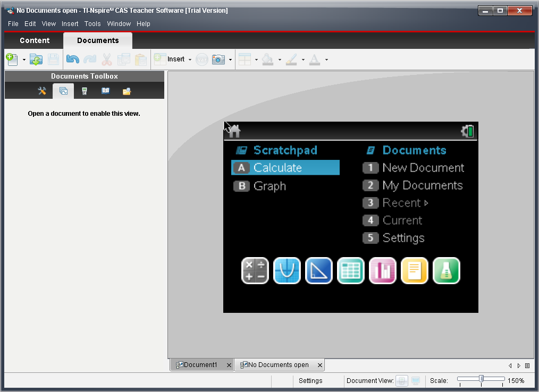The image size is (539, 392).
Task: Click the Insert toolbar button
Action: [x=169, y=59]
